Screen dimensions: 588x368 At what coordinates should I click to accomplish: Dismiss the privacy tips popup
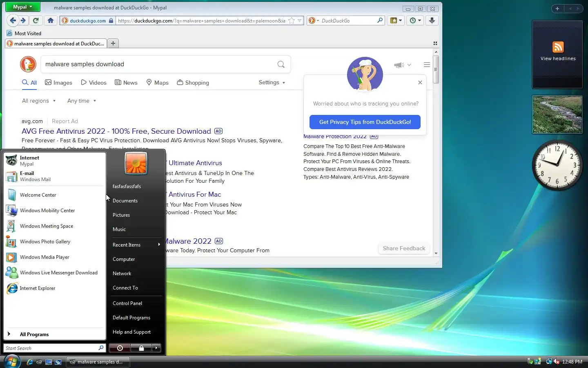[x=420, y=82]
